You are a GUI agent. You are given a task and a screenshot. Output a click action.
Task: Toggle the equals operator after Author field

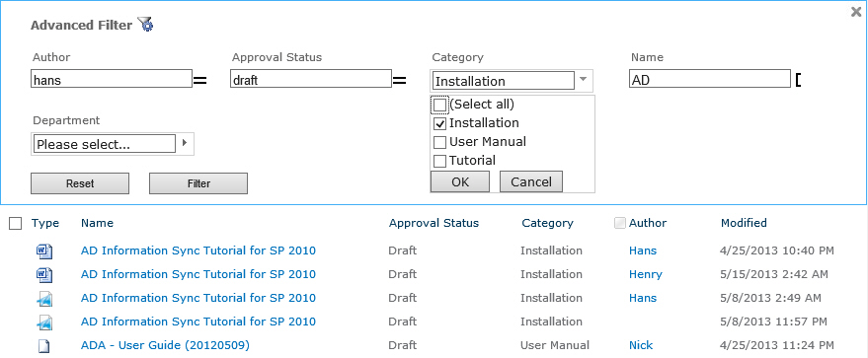click(x=199, y=81)
